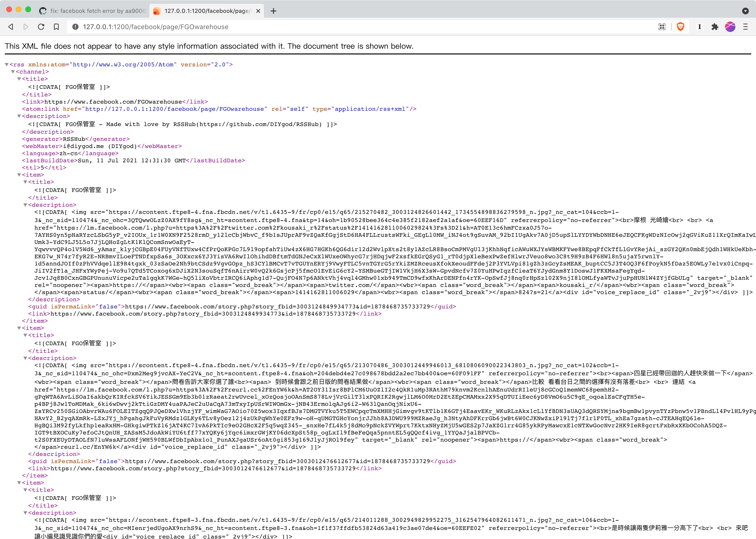
Task: Click the guid ending story_fbid=3003124849934773
Action: (x=277, y=307)
